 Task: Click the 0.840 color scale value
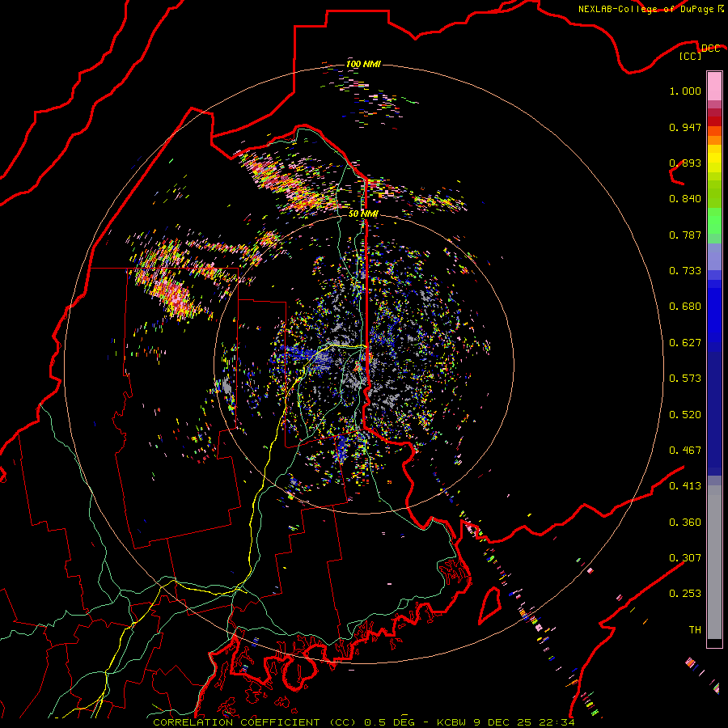click(x=685, y=199)
